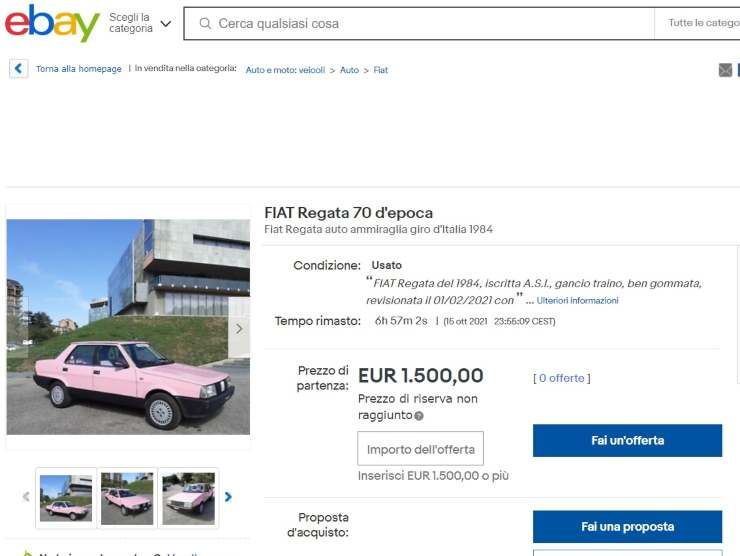Open the Scegli la categoria dropdown

click(x=139, y=23)
